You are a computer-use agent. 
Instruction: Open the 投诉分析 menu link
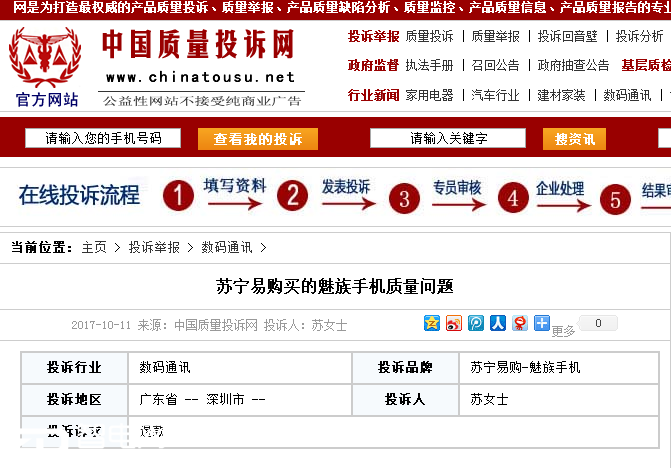(639, 37)
